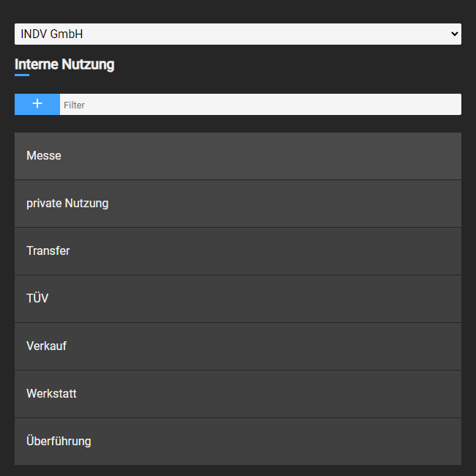This screenshot has height=476, width=476.
Task: Click the blue underline below Interne Nutzung
Action: (x=22, y=75)
